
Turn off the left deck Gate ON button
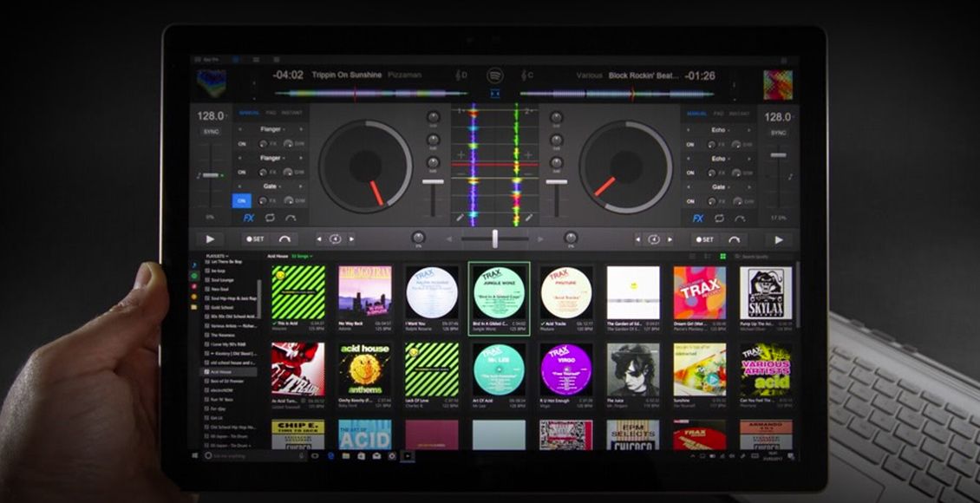click(x=242, y=200)
